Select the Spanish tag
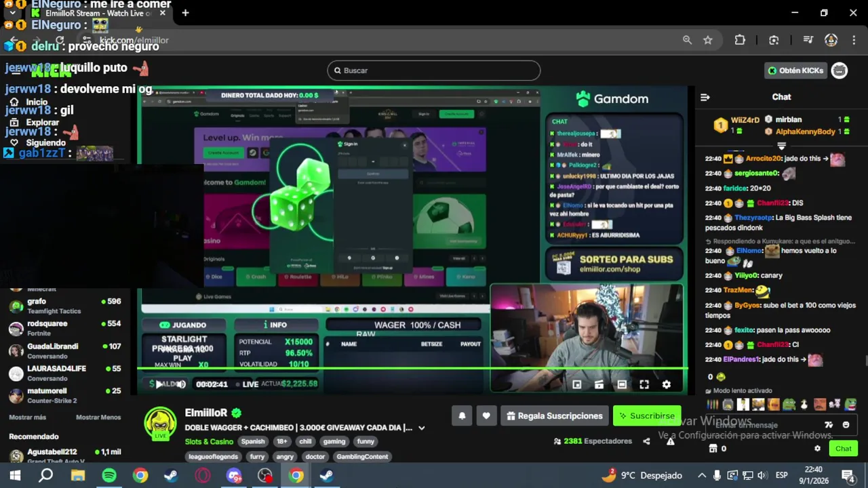The width and height of the screenshot is (868, 488). [x=253, y=441]
